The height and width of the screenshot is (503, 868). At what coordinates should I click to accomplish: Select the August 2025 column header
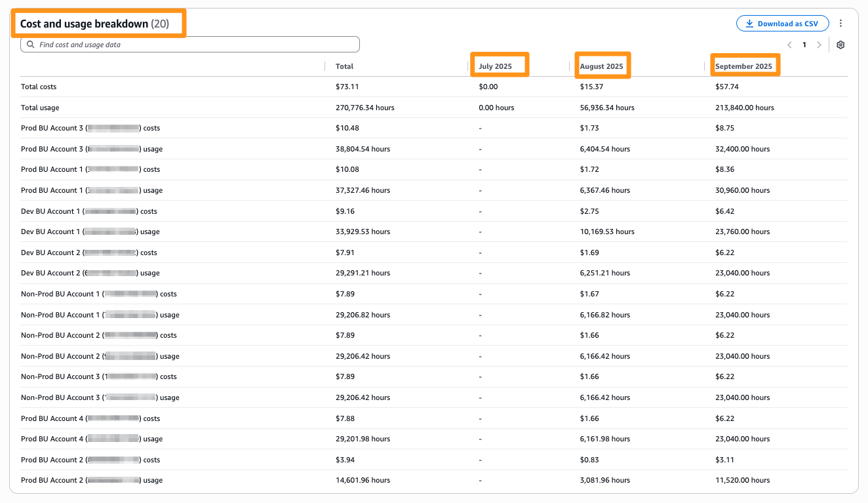pyautogui.click(x=602, y=65)
